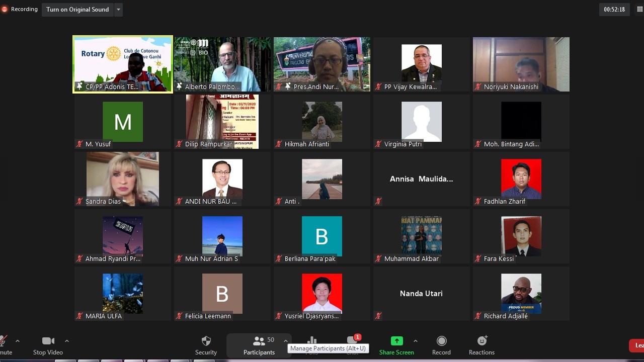The width and height of the screenshot is (644, 362).
Task: Open the Original Sound dropdown arrow
Action: [118, 10]
